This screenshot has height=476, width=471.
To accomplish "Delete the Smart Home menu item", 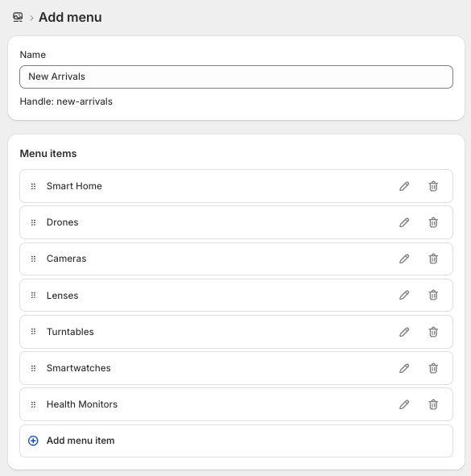I will point(433,186).
